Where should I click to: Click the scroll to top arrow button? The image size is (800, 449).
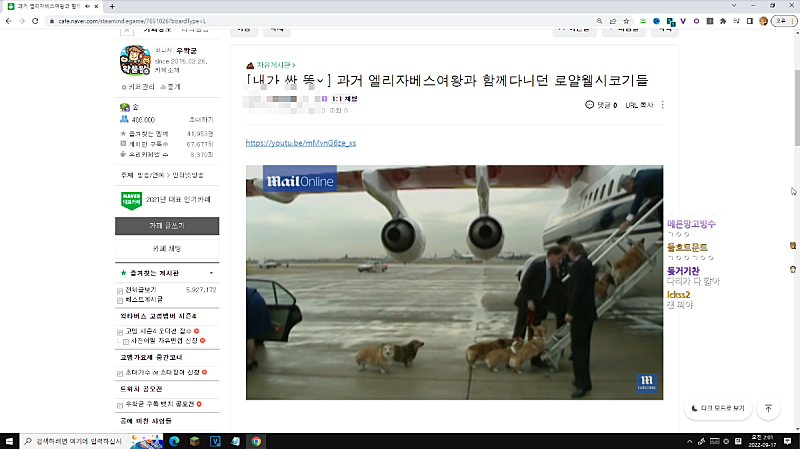tap(768, 408)
